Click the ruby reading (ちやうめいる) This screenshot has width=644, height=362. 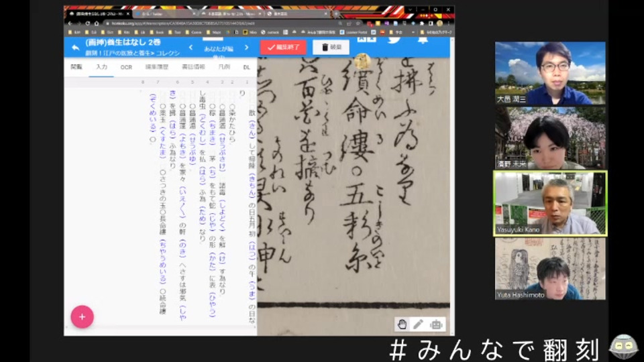tap(162, 261)
